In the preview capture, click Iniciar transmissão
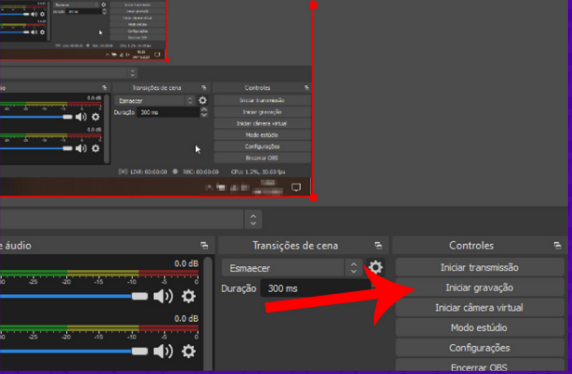 coord(262,100)
